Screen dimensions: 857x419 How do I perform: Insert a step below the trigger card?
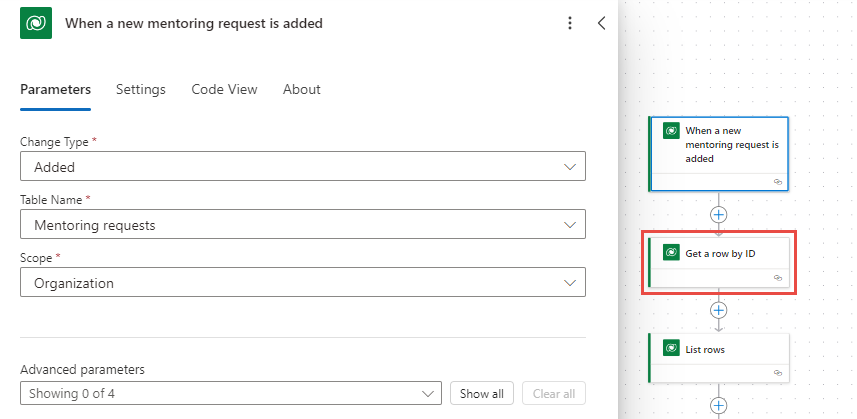(718, 214)
